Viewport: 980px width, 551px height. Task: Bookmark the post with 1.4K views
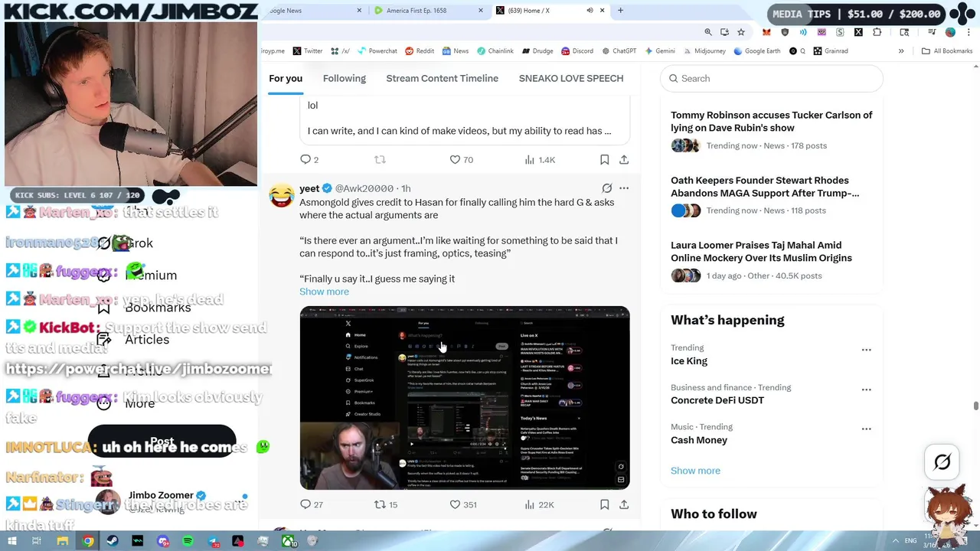(604, 159)
